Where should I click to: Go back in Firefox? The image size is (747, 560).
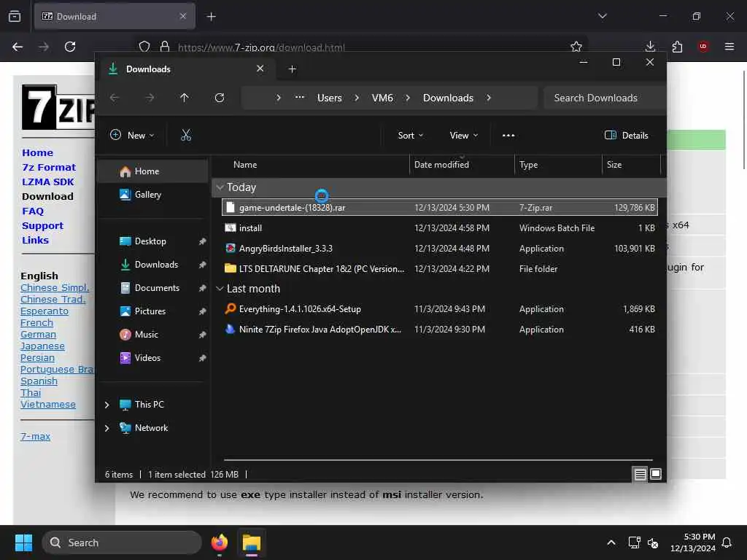[18, 47]
